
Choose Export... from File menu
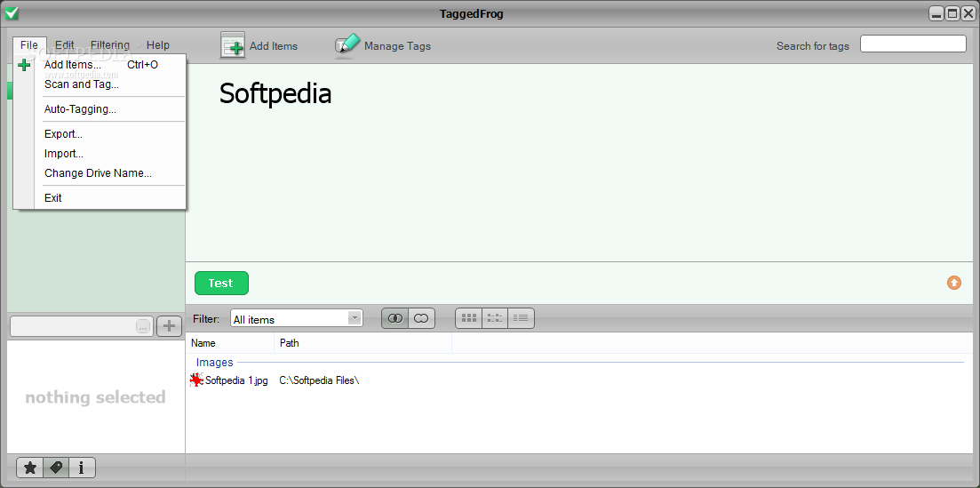pos(100,134)
